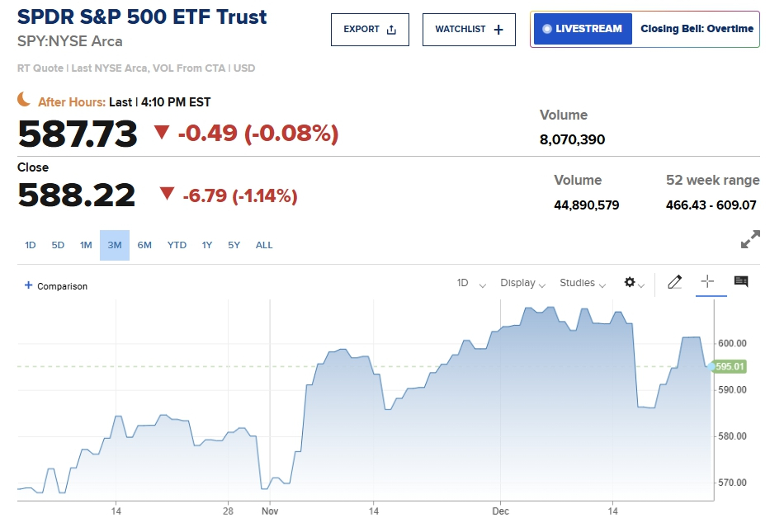
Task: Click the after hours moon icon
Action: [25, 100]
